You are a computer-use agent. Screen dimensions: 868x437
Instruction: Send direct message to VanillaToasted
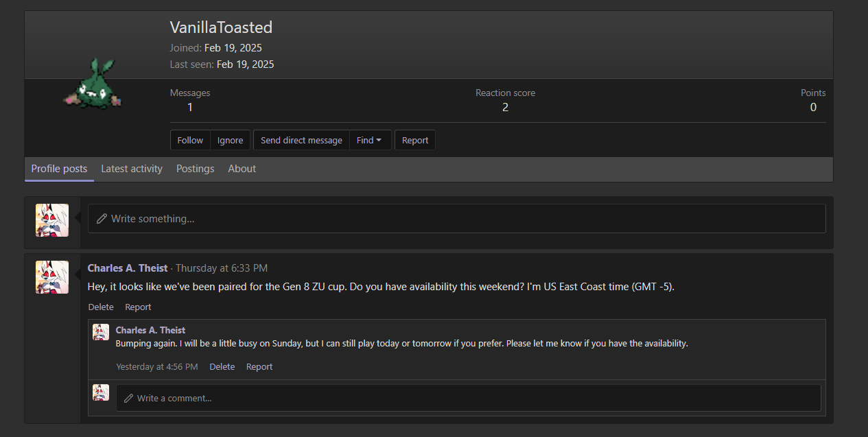[x=301, y=140]
